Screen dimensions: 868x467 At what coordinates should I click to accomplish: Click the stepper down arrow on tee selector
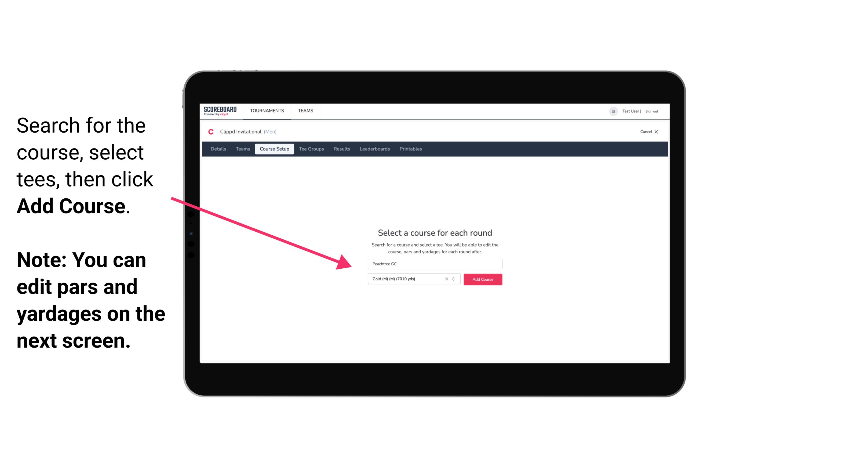[454, 281]
